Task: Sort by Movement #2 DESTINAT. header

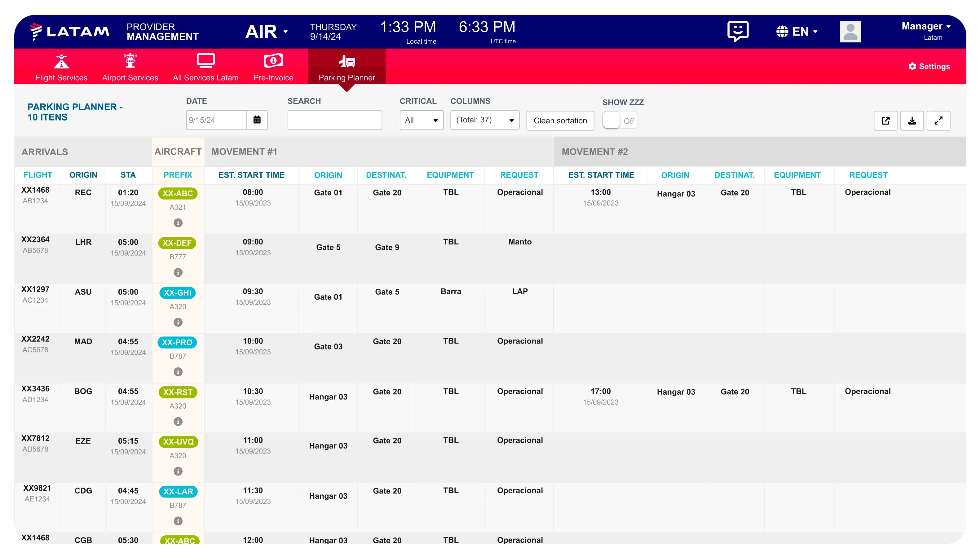Action: (x=734, y=175)
